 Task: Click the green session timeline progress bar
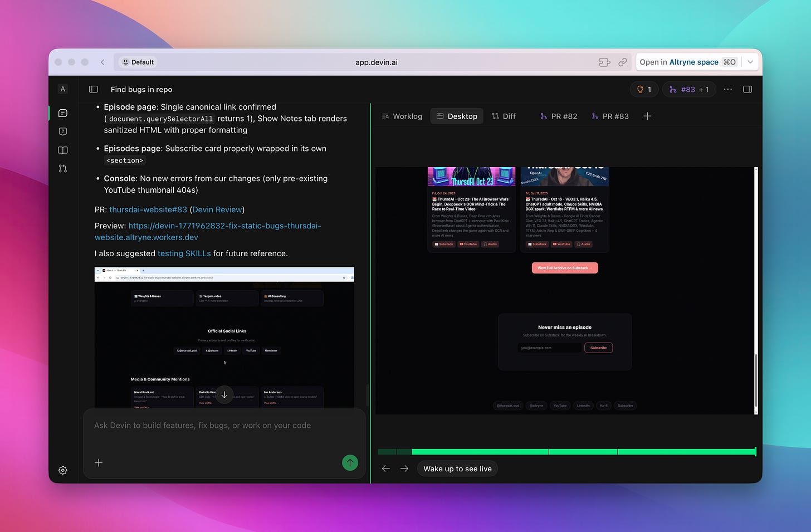(x=566, y=452)
